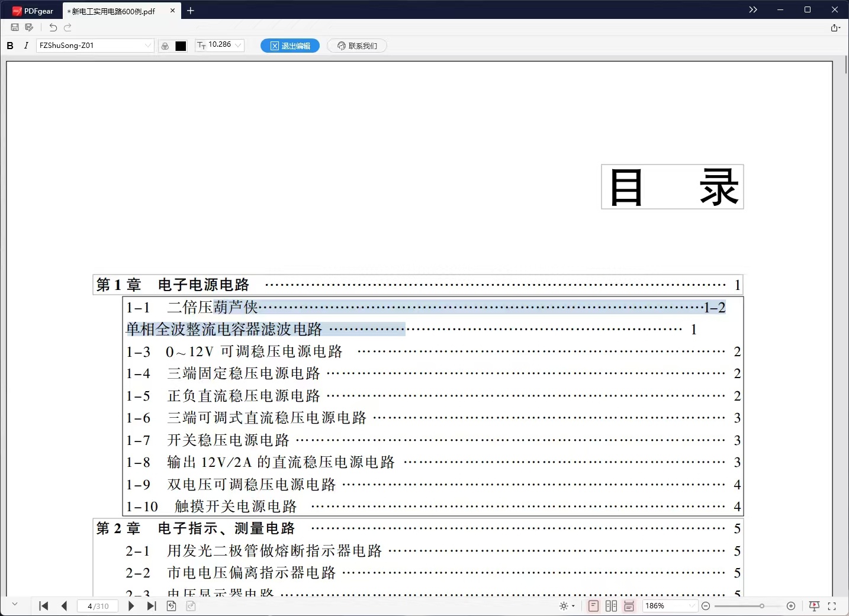Viewport: 849px width, 616px height.
Task: Toggle continuous scrolling view
Action: click(629, 606)
